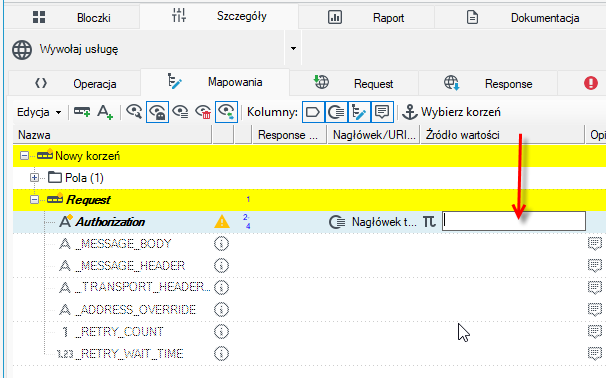Click the comment icon on _RETRY_COUNT row
Image resolution: width=606 pixels, height=378 pixels.
tap(595, 332)
